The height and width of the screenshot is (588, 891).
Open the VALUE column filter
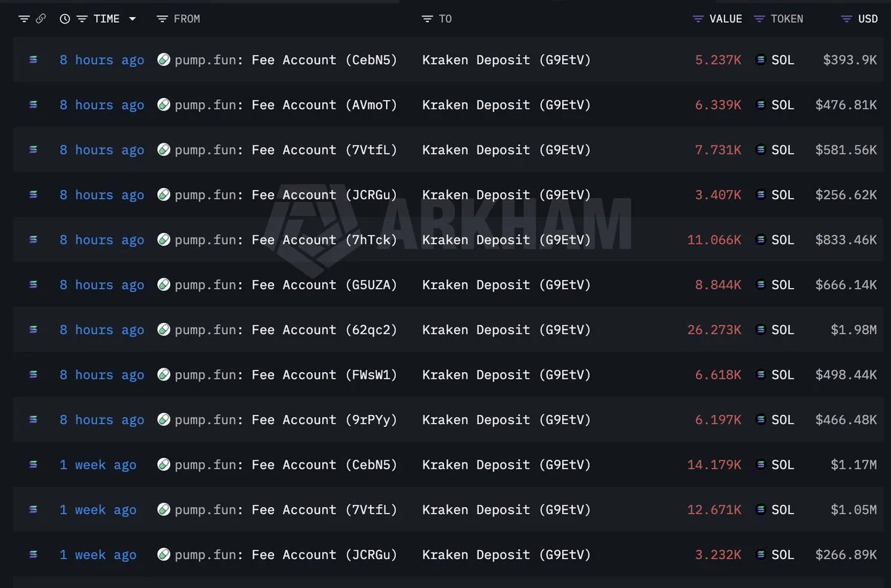click(x=698, y=19)
